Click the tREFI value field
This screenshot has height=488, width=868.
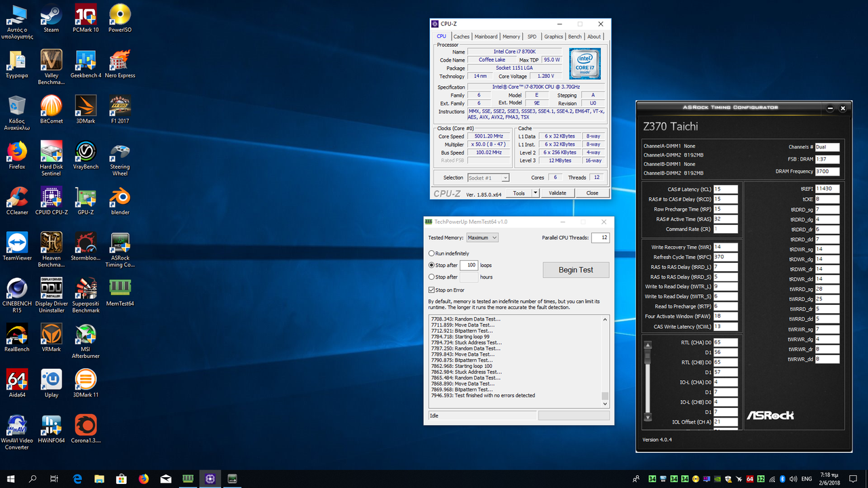pyautogui.click(x=827, y=189)
